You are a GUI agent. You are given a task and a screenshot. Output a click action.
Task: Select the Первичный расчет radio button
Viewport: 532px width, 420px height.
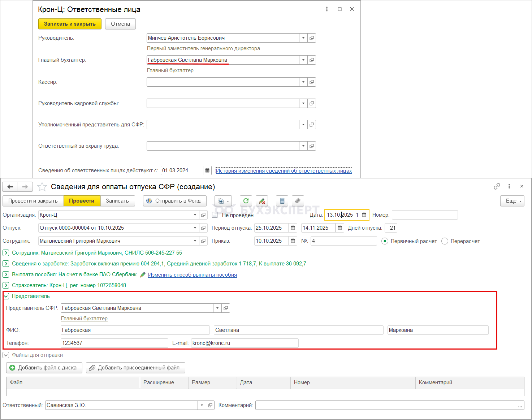(x=385, y=241)
